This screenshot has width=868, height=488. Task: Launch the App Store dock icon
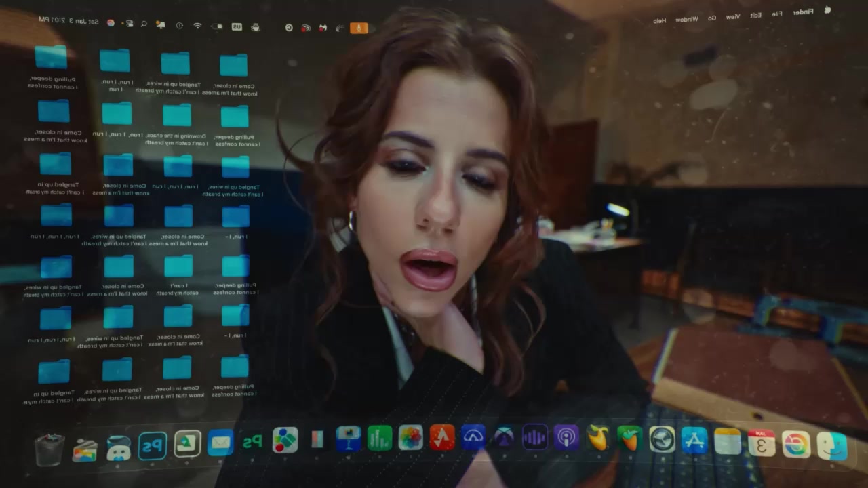(x=694, y=441)
